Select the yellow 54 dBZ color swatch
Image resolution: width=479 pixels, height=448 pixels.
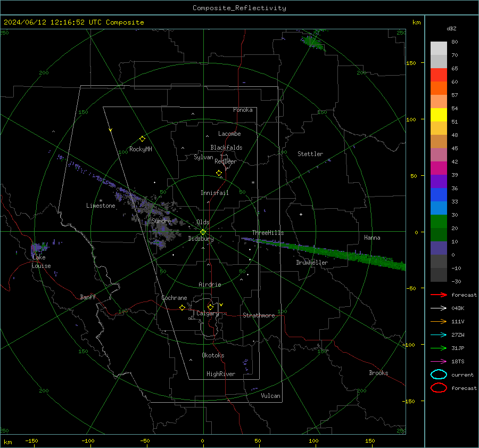pos(439,115)
